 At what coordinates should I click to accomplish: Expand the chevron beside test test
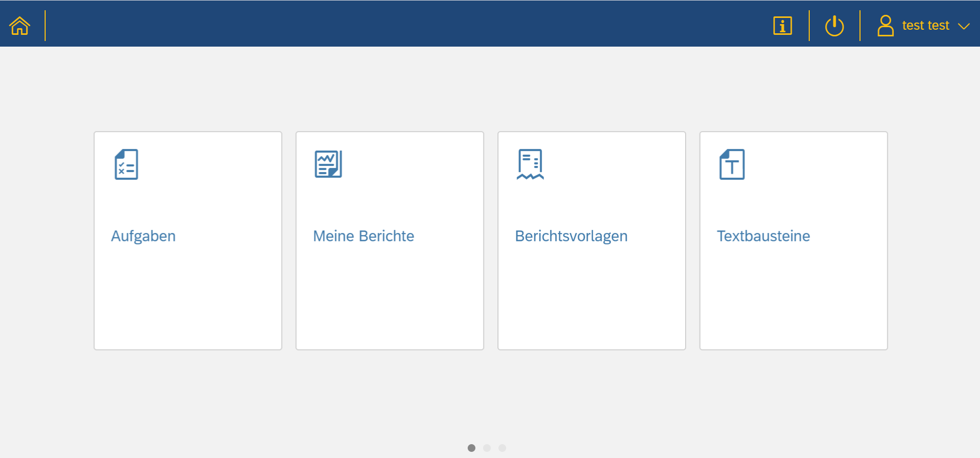pos(964,26)
